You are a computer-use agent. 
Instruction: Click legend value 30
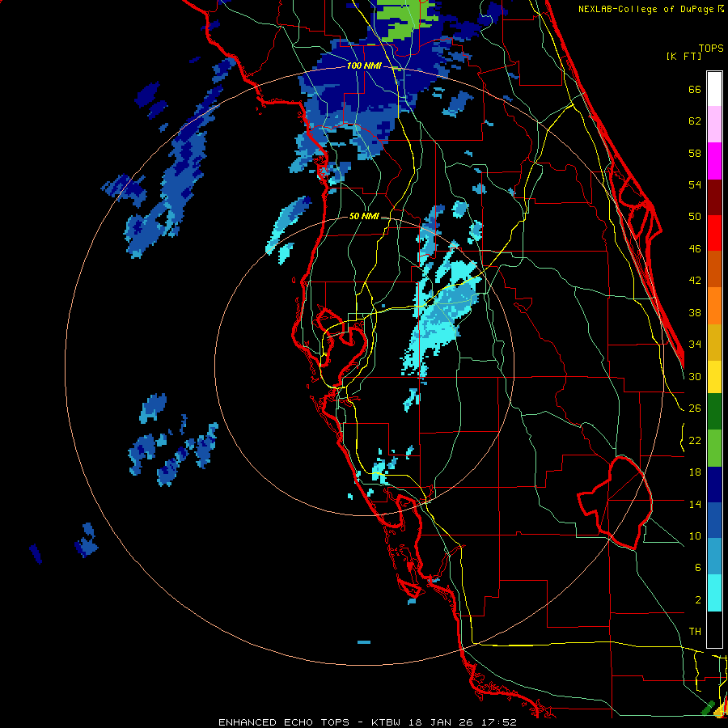pyautogui.click(x=695, y=376)
